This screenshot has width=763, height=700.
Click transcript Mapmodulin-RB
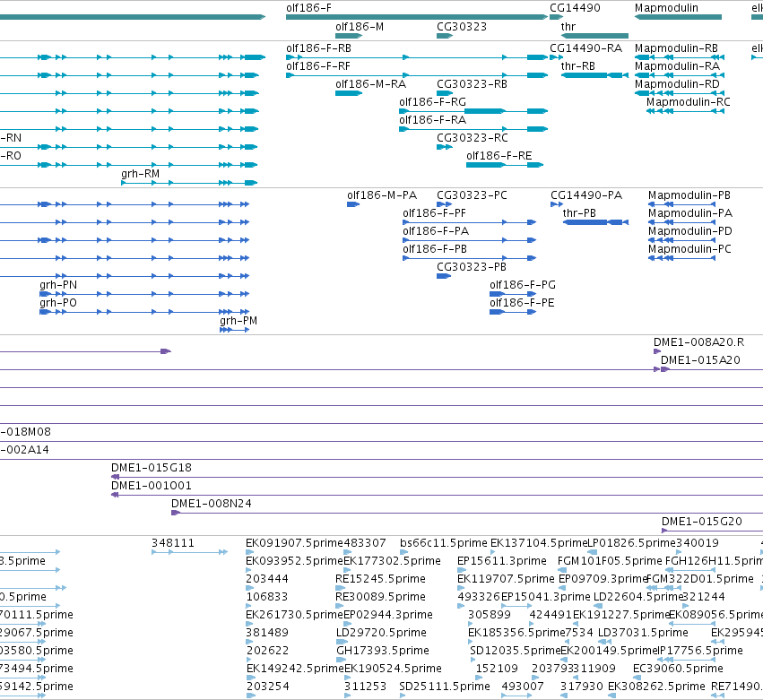click(680, 57)
